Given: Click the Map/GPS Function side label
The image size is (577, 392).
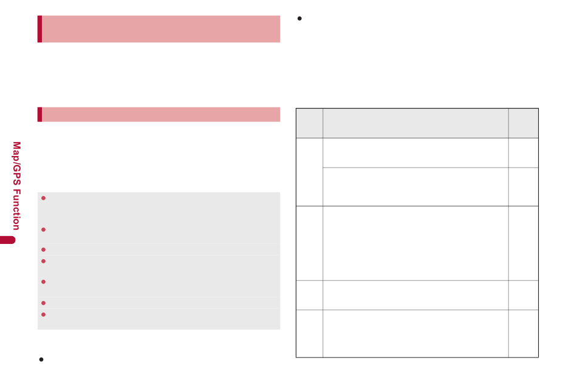Looking at the screenshot, I should pos(16,186).
